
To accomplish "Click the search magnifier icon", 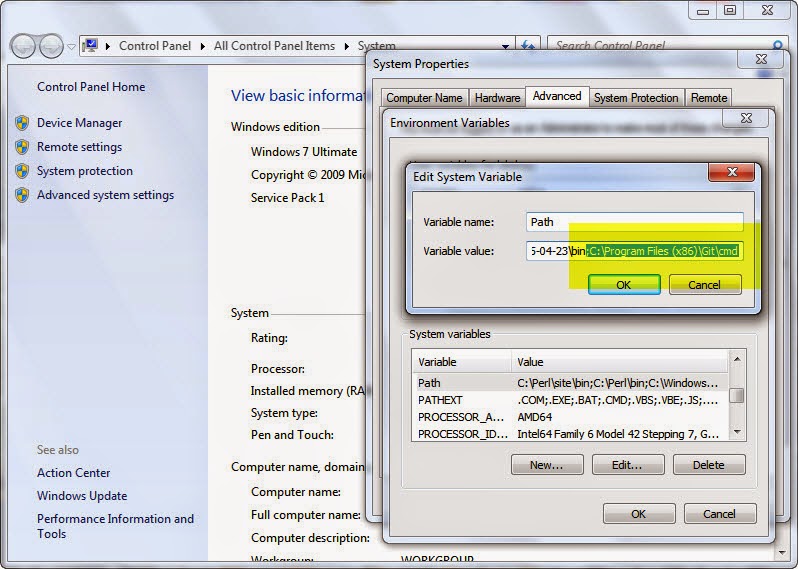I will coord(777,46).
